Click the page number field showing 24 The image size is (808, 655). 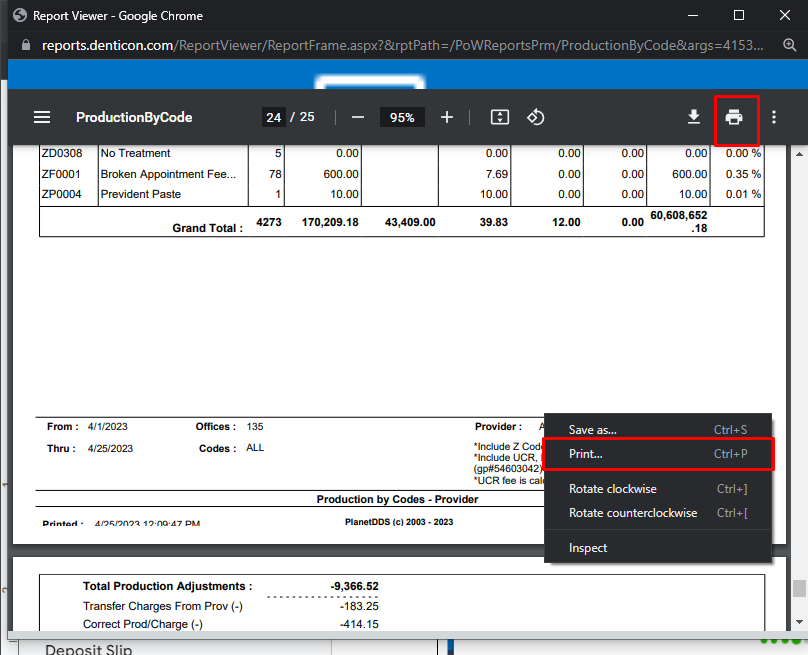(x=274, y=117)
